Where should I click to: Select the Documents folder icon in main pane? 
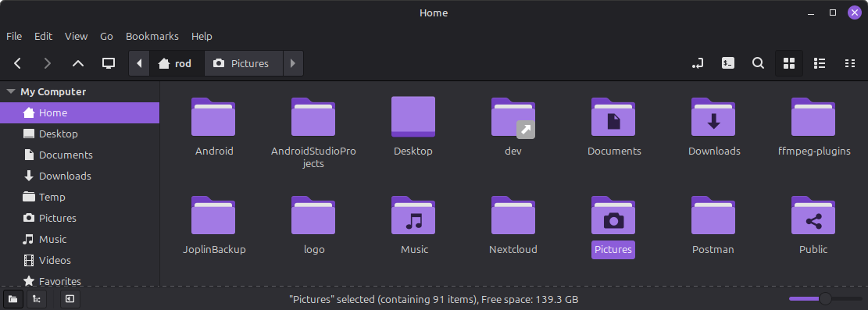[613, 117]
